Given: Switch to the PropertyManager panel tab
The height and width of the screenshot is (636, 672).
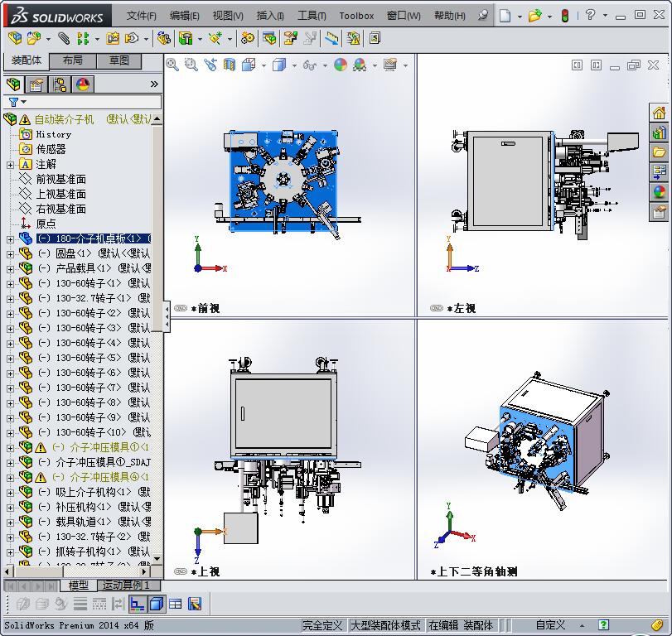Looking at the screenshot, I should [x=36, y=84].
